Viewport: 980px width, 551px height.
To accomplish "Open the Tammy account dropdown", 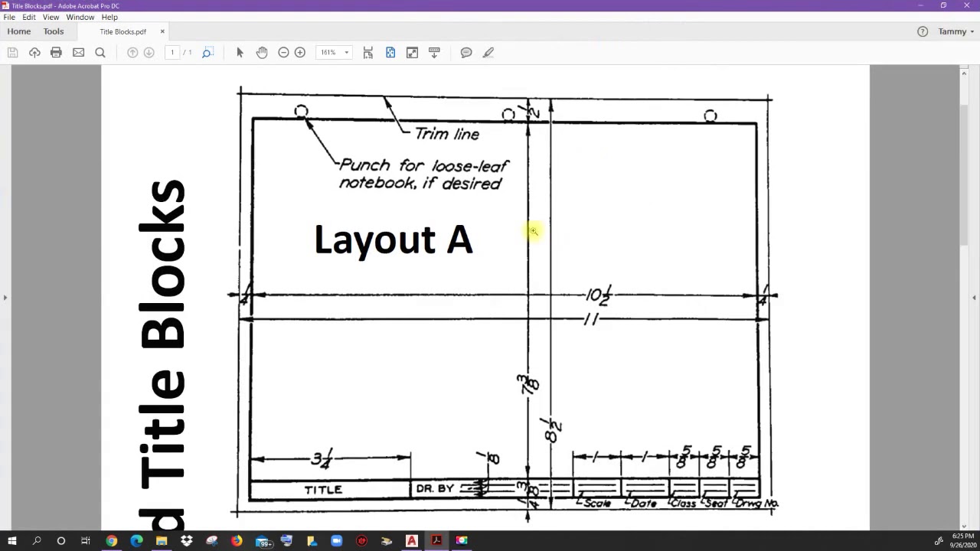I will (x=956, y=31).
